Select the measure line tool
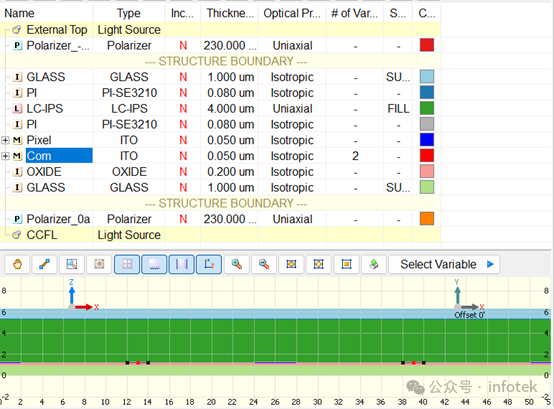Screen dimensions: 554x409 point(45,264)
